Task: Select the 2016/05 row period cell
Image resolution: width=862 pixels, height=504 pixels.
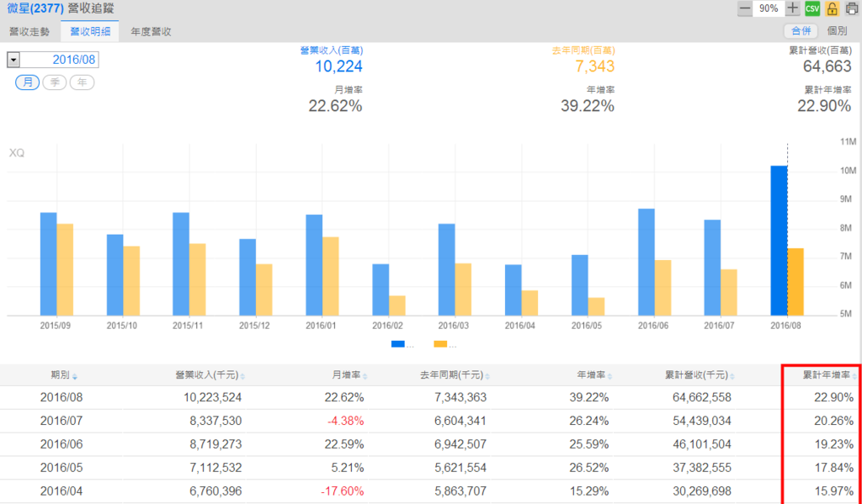Action: [x=61, y=468]
